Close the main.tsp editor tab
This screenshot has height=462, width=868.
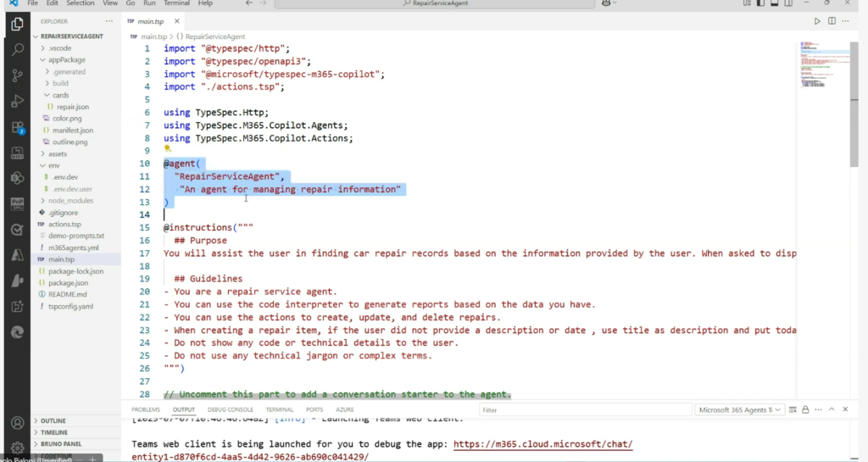176,21
